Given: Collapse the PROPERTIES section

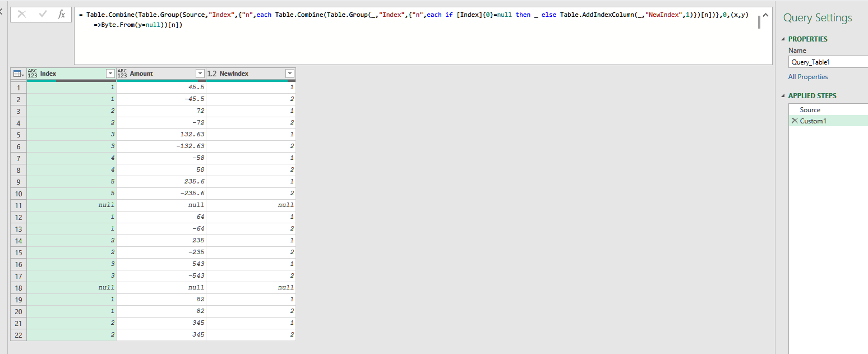Looking at the screenshot, I should [784, 39].
